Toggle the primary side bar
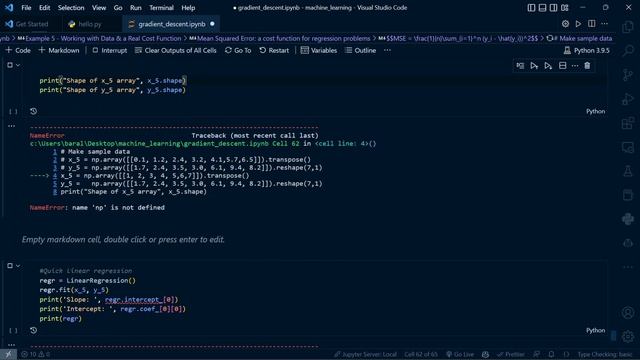This screenshot has height=360, width=640. (x=531, y=8)
